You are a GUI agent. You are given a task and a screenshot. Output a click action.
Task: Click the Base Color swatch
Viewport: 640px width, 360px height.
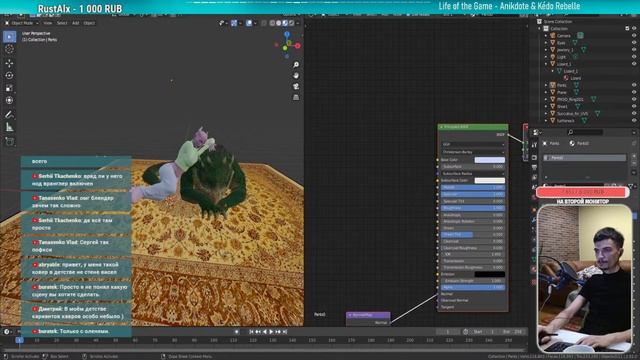(489, 160)
